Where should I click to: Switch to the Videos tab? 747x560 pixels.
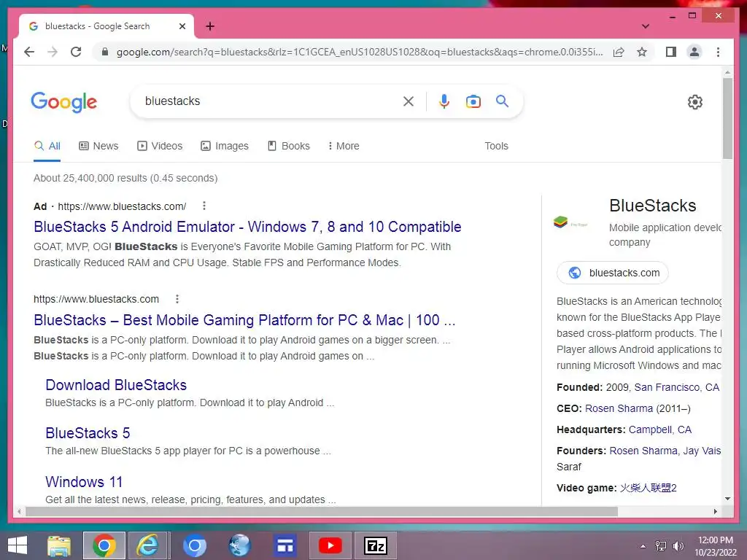[160, 146]
